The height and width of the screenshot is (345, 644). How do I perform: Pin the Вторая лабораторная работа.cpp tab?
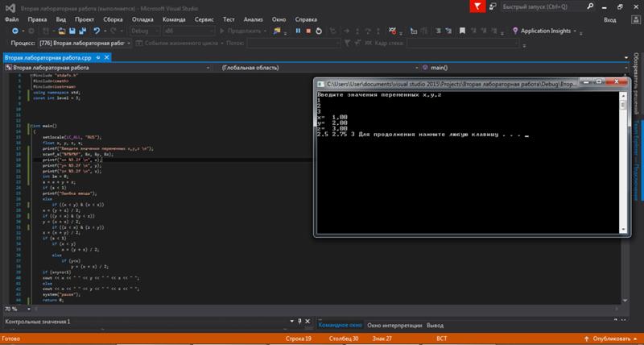pos(98,57)
